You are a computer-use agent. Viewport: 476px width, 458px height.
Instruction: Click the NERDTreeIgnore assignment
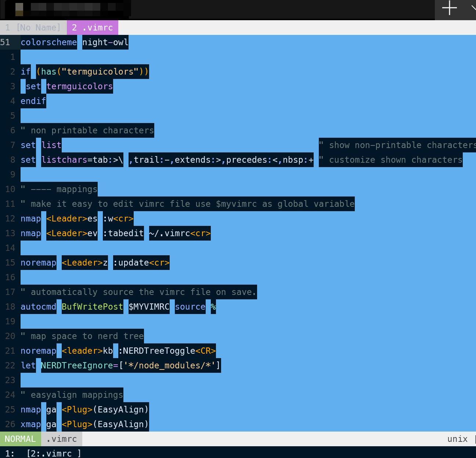coord(131,365)
